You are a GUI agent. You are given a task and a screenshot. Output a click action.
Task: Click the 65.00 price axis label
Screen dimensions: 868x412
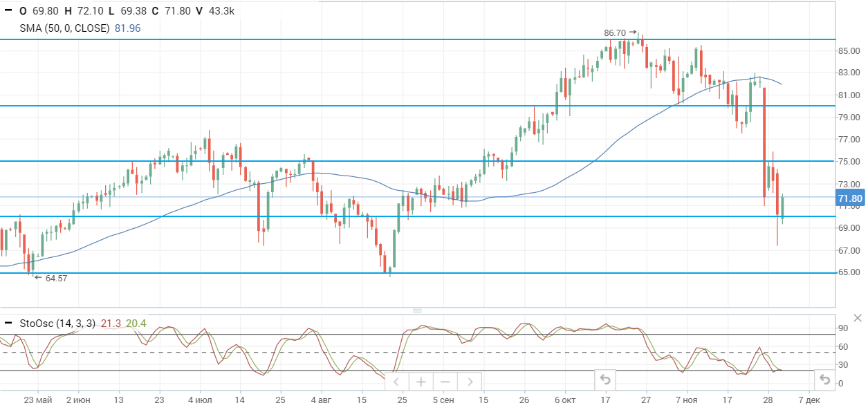click(848, 272)
